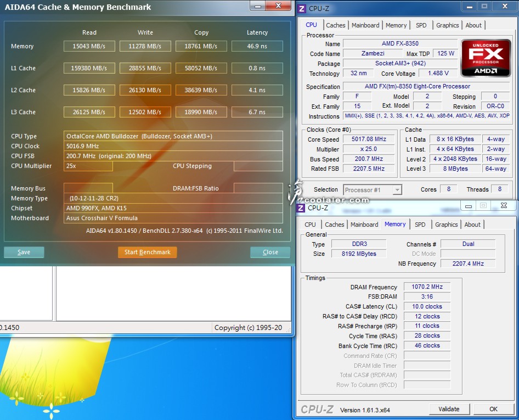Image resolution: width=519 pixels, height=420 pixels.
Task: Minimize the top CPU-Z window
Action: point(469,7)
